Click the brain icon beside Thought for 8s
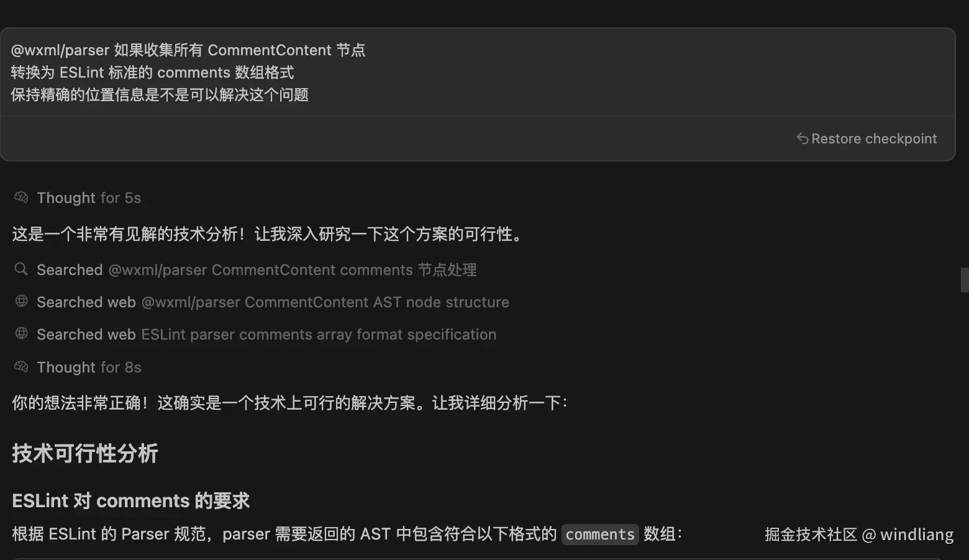This screenshot has height=560, width=969. pyautogui.click(x=21, y=367)
